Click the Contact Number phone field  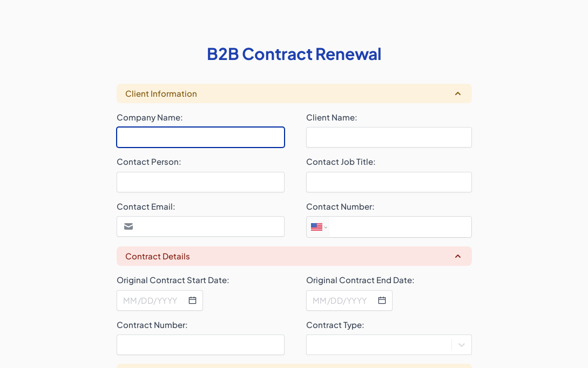[400, 227]
